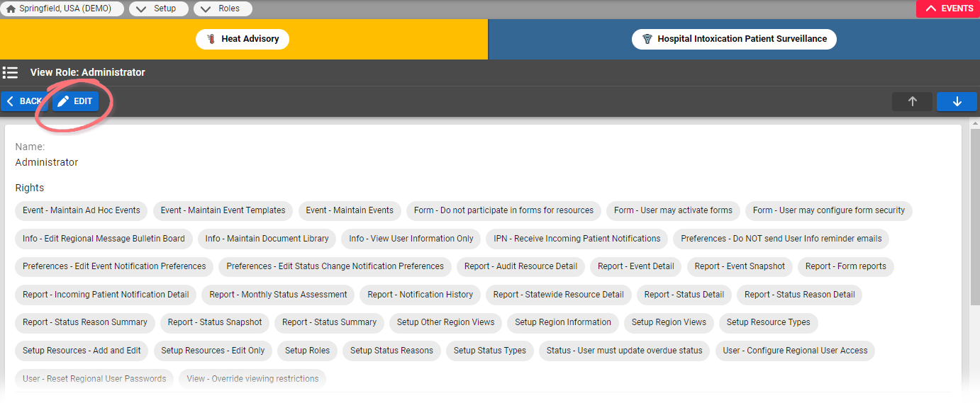Select 'Setup Other Region Views' chip
Screen dimensions: 980x403
(x=446, y=322)
